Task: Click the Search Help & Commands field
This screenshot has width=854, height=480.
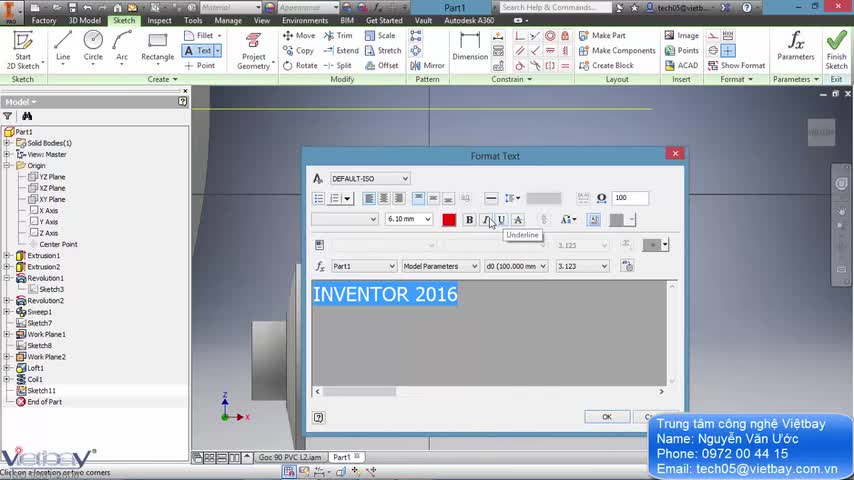Action: click(x=554, y=8)
